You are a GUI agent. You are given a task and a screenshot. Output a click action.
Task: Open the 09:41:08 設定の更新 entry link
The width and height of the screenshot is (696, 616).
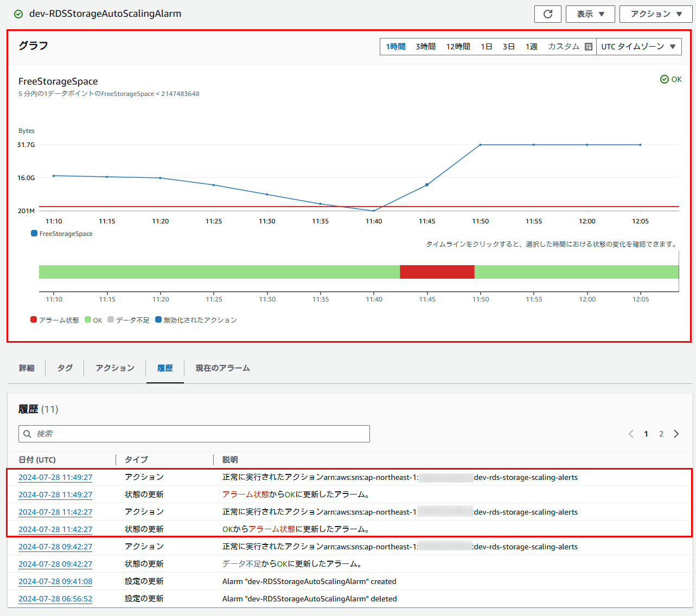(55, 582)
